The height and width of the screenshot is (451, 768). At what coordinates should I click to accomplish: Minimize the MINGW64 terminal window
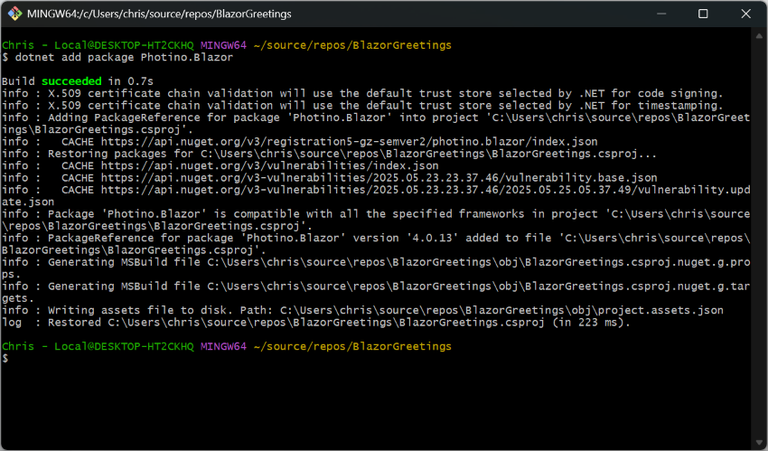pyautogui.click(x=658, y=13)
